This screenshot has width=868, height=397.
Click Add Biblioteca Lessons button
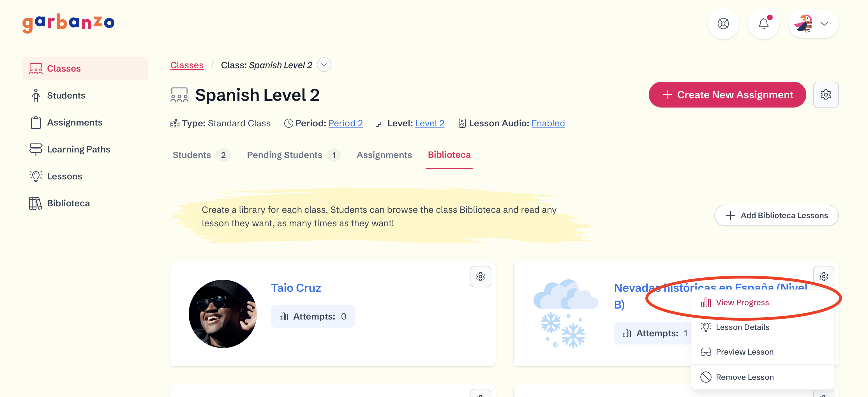[776, 215]
